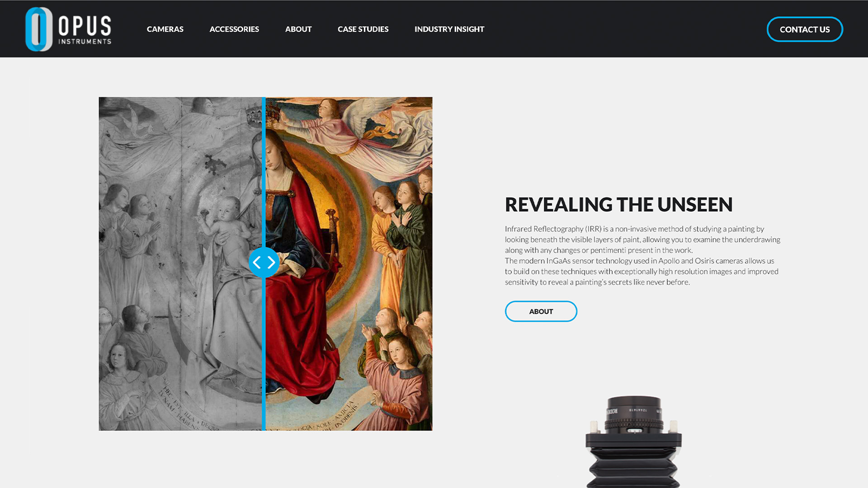Open the CAMERAS navigation menu
The image size is (868, 488).
click(x=165, y=28)
